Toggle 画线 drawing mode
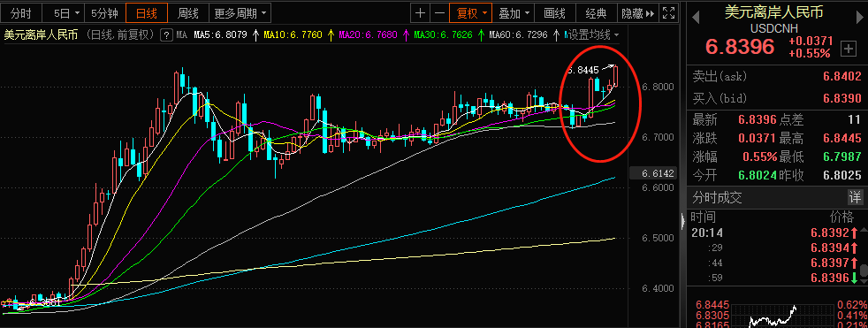This screenshot has width=868, height=328. [x=554, y=12]
